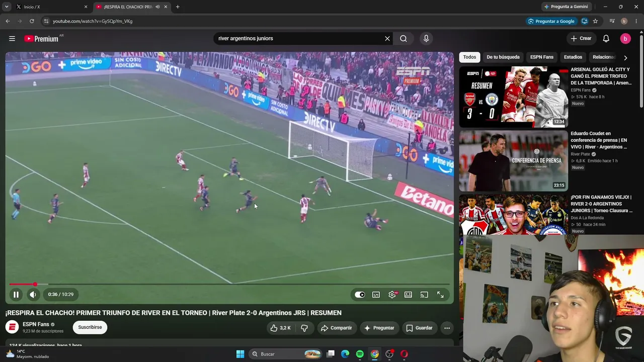Open the Eduardo Coudet conference thumbnail
The image size is (644, 362).
[514, 161]
